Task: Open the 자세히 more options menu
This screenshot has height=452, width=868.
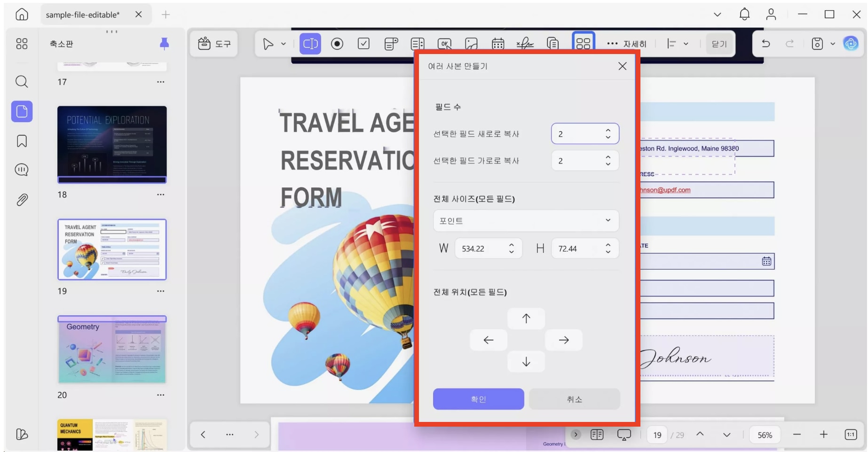Action: coord(626,44)
